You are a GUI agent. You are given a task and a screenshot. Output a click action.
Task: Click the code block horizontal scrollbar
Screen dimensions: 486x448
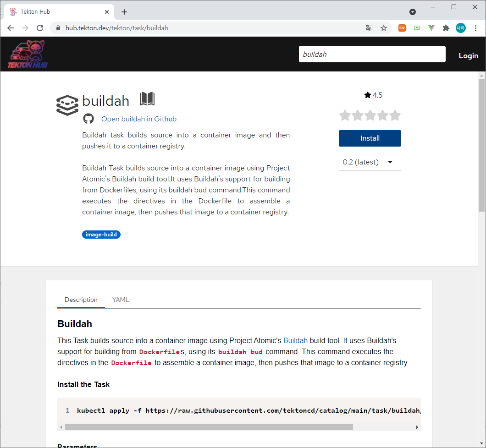coord(209,427)
